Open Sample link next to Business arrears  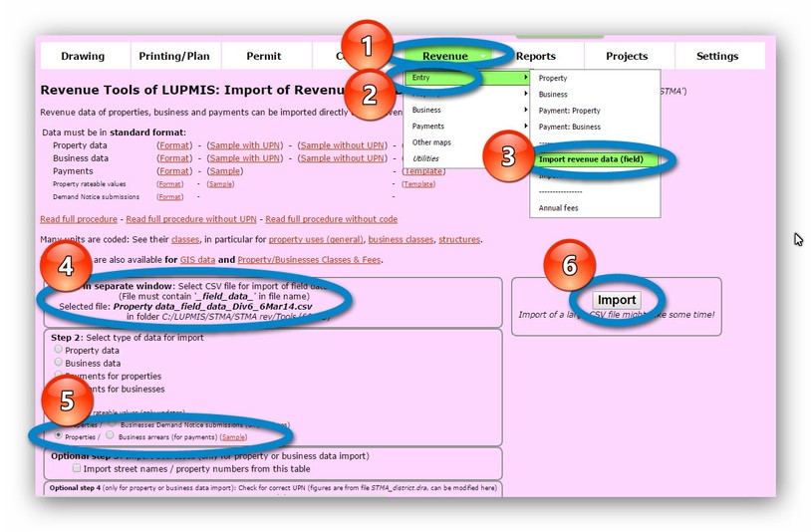point(233,437)
